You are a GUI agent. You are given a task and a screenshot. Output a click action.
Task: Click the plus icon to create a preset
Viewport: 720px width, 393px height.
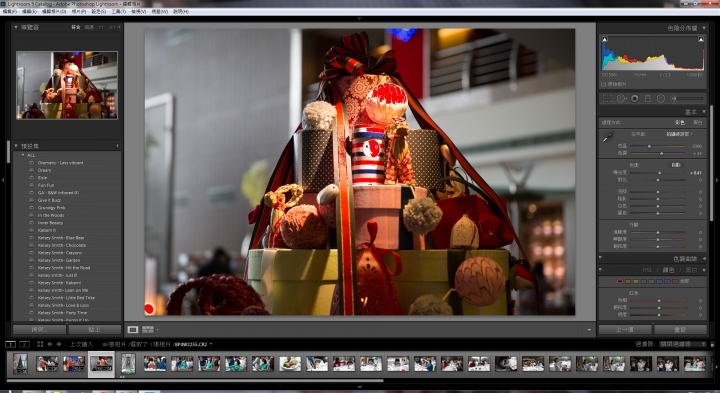(x=118, y=146)
